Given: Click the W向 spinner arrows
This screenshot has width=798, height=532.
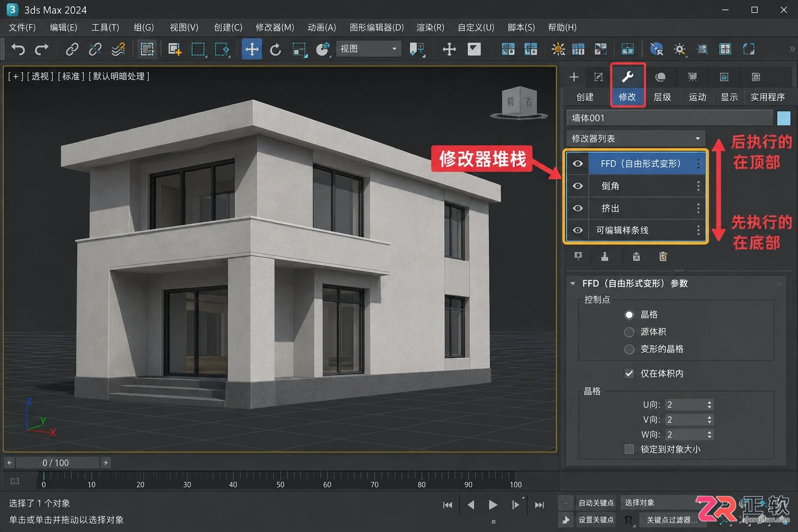Looking at the screenshot, I should coord(709,434).
